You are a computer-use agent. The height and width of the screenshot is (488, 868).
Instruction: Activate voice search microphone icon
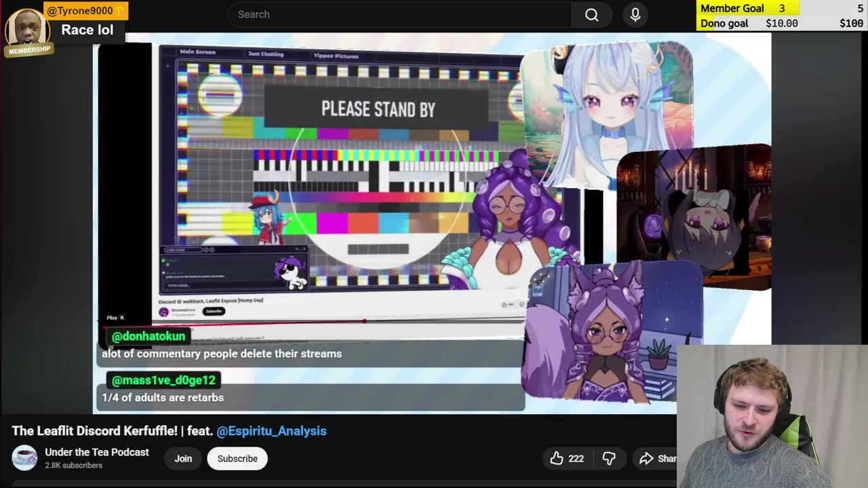635,14
